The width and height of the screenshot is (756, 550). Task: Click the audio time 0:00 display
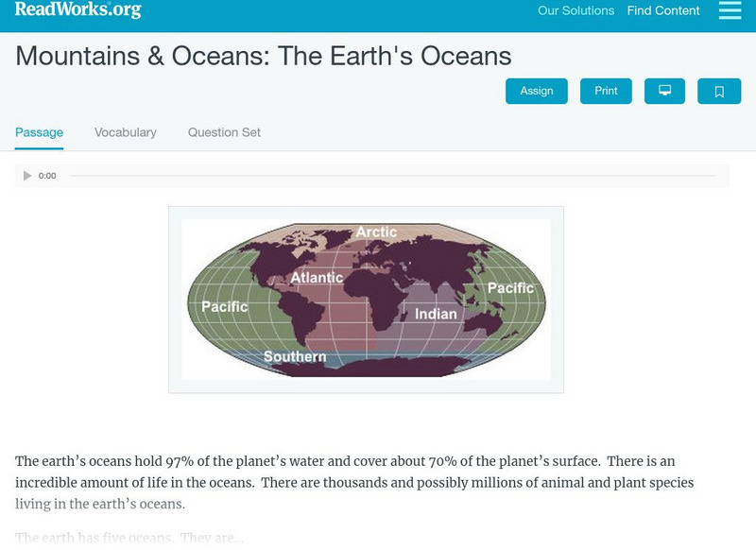click(x=47, y=176)
